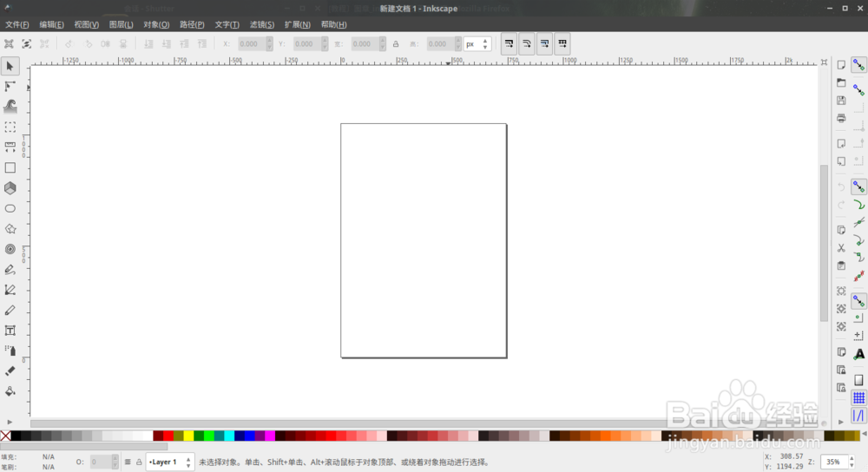Click the Select All objects icon
Viewport: 868px width, 472px height.
point(9,43)
